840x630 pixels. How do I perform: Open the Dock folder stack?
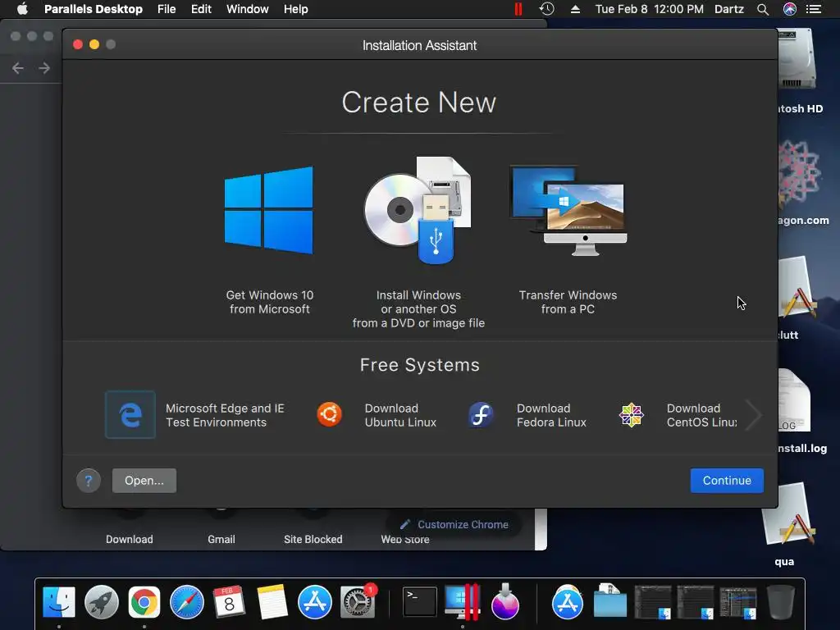[x=610, y=601]
